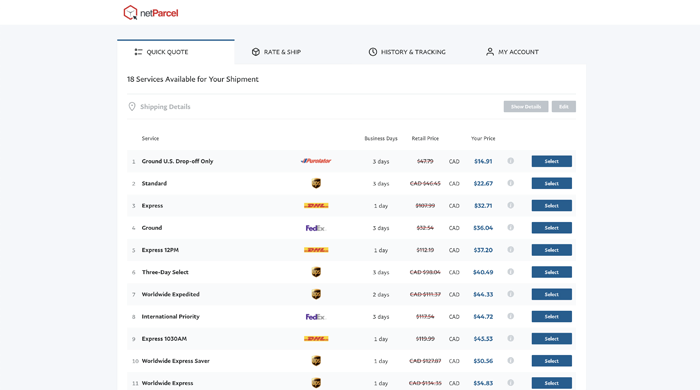The width and height of the screenshot is (700, 390).
Task: Select the Worldwide Express Saver service
Action: [551, 361]
